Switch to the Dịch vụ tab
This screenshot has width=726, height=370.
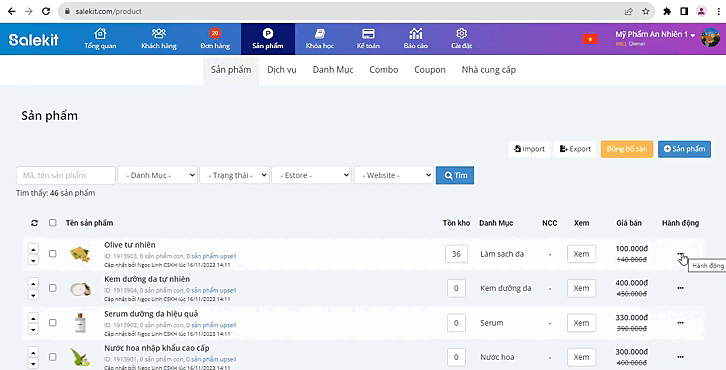click(x=282, y=70)
